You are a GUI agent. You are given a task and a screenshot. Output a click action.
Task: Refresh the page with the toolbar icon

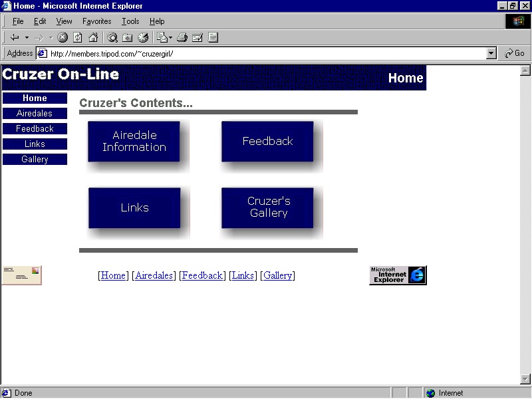(x=78, y=37)
